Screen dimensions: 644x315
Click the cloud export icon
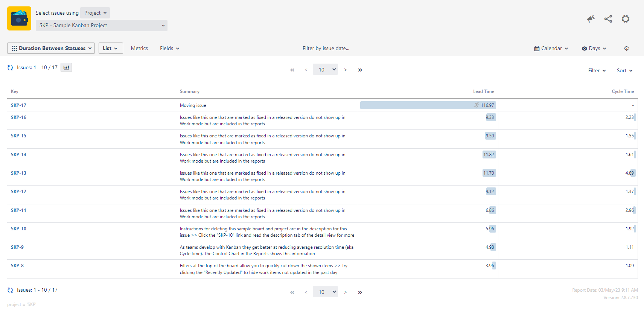coord(627,49)
